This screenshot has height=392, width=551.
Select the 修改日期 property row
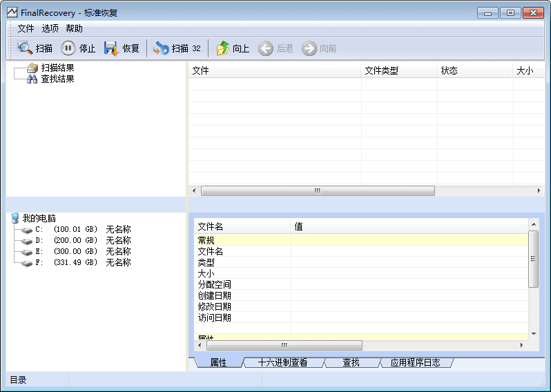(x=361, y=306)
